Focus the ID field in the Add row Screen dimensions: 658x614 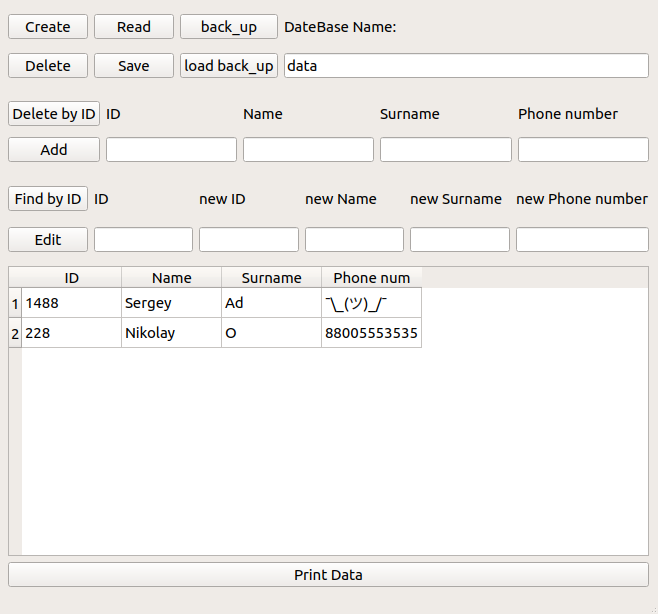pos(171,149)
